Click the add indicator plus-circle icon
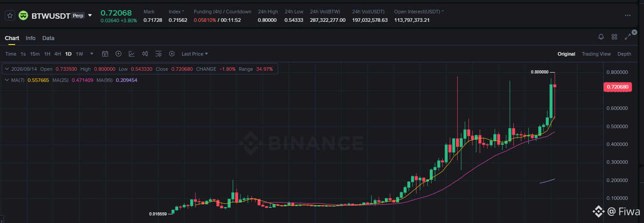The height and width of the screenshot is (223, 644). (119, 54)
